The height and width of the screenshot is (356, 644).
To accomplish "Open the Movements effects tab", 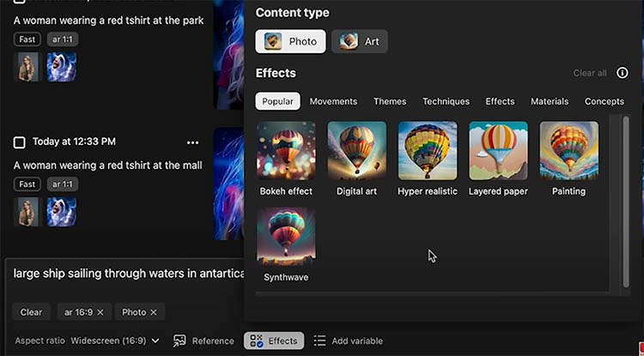I will pyautogui.click(x=333, y=101).
